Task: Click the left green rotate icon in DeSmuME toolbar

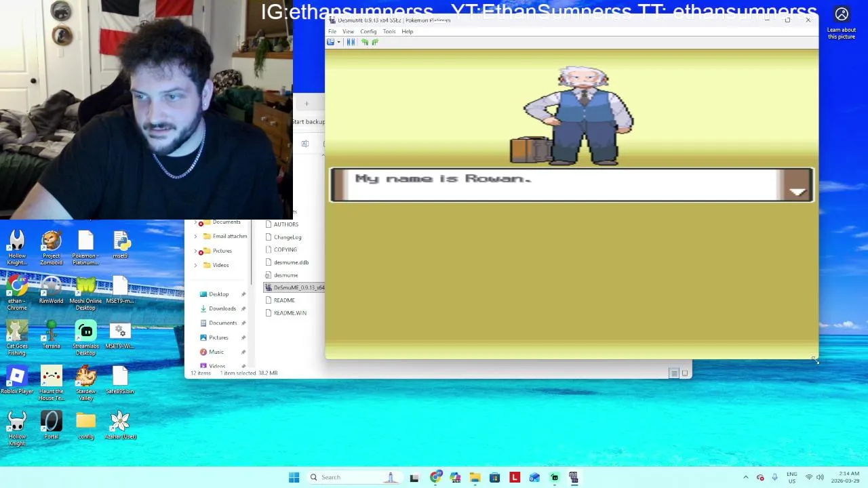Action: coord(365,42)
